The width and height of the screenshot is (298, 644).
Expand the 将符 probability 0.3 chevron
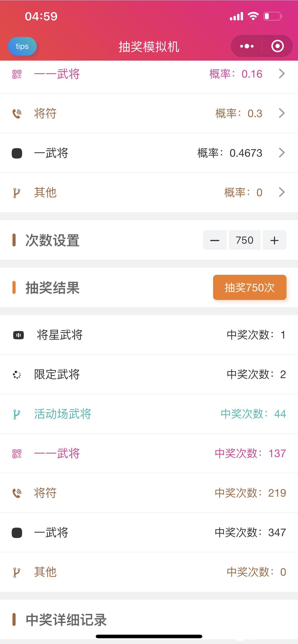point(282,113)
